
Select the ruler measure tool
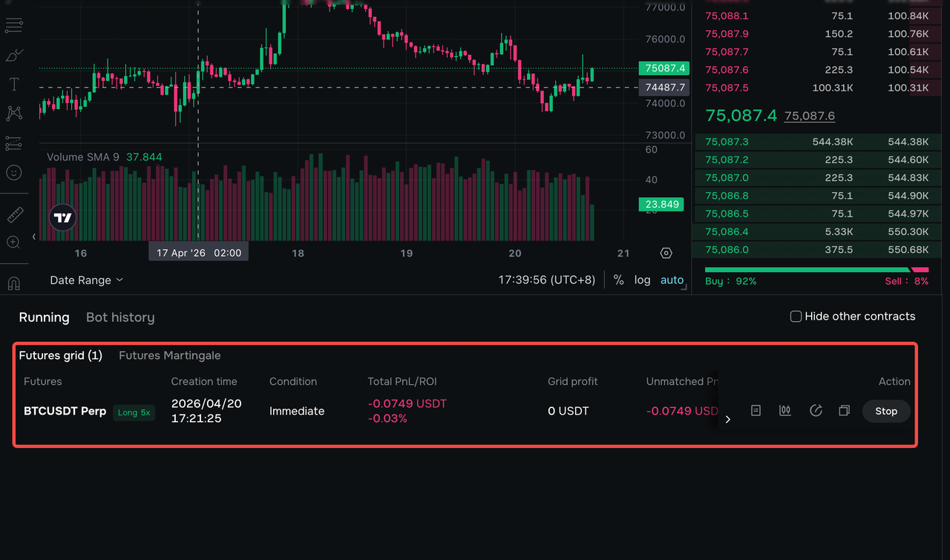(14, 216)
